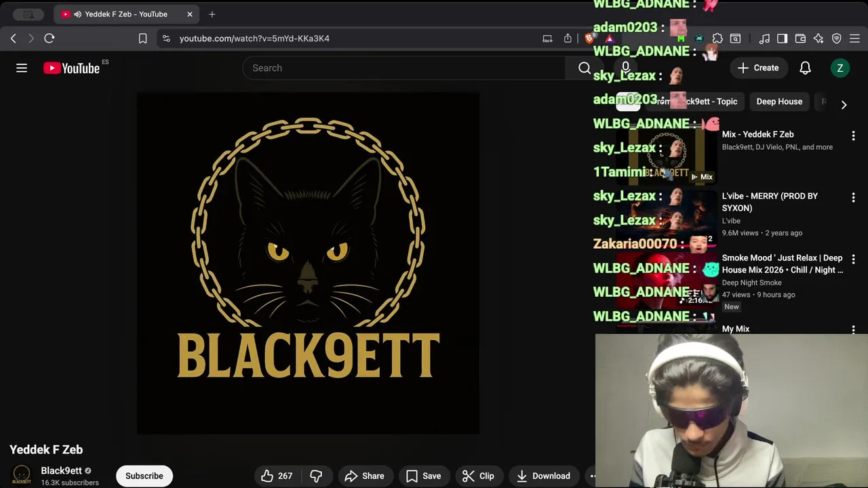Click the search magnifier button
The height and width of the screenshot is (488, 868).
coord(585,68)
